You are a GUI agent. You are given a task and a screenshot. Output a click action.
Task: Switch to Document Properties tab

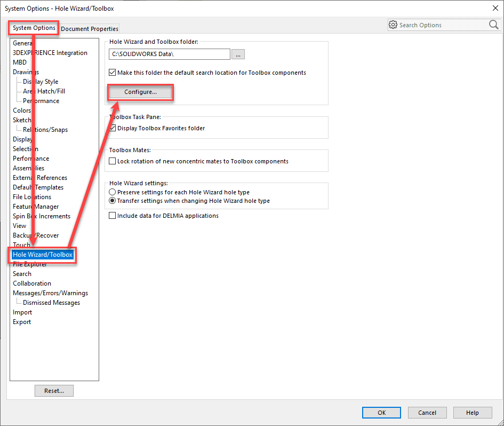click(90, 29)
